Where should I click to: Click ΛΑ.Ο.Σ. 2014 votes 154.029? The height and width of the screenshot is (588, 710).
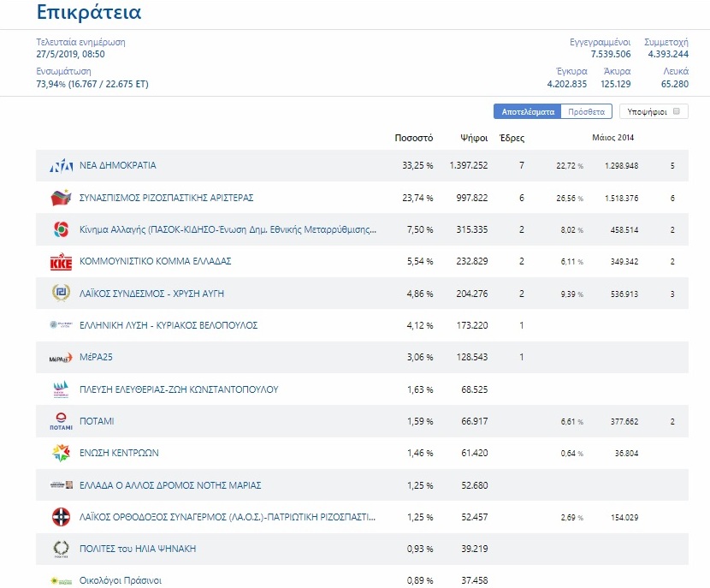point(624,517)
